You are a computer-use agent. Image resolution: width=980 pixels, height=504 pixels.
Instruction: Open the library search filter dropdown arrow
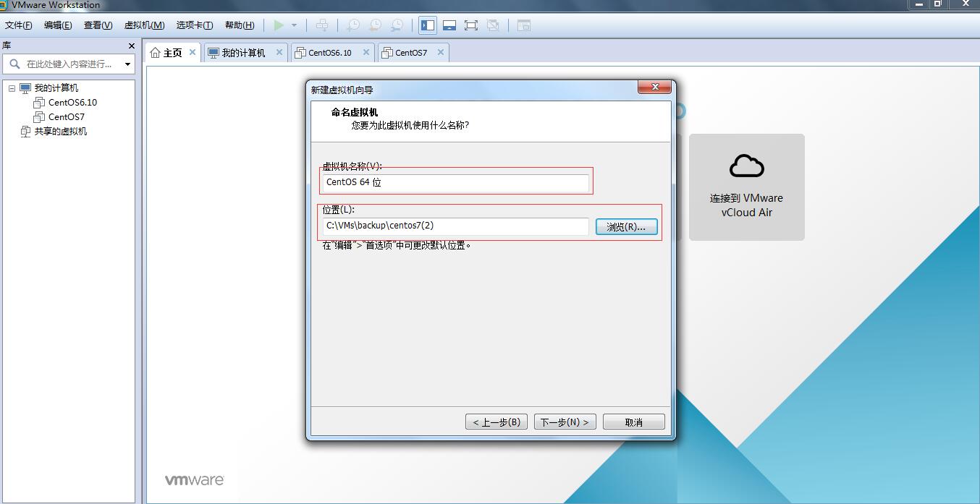coord(128,64)
